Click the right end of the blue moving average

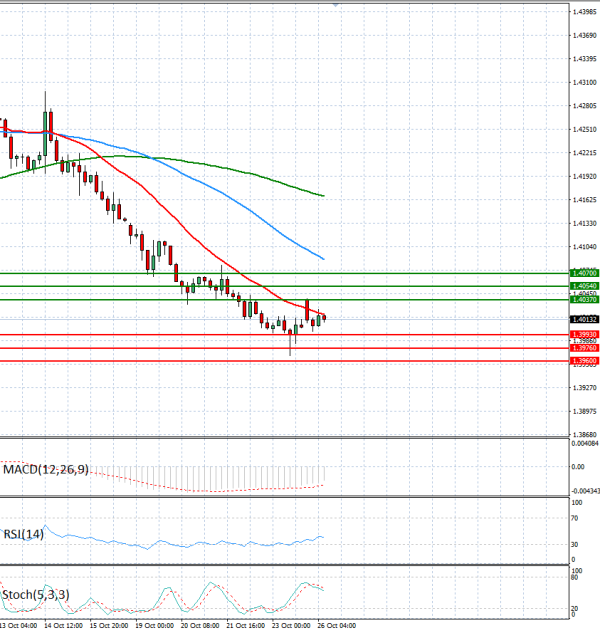(323, 258)
